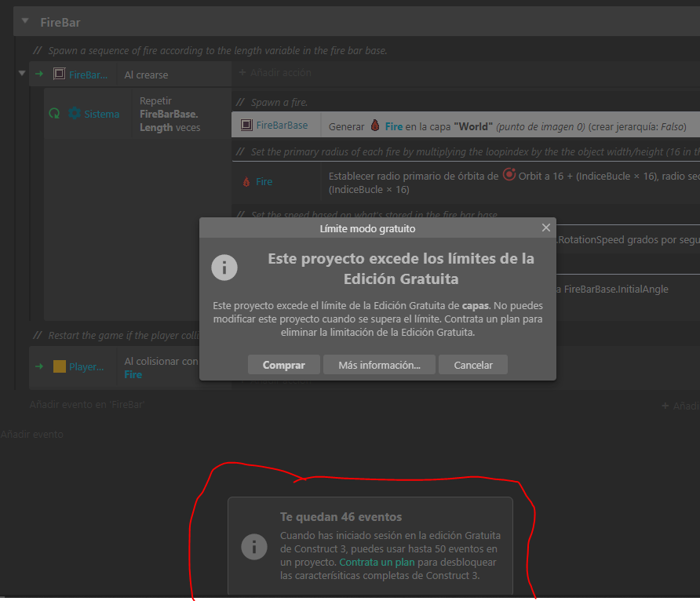
Task: Click the Player yellow square icon
Action: click(60, 366)
